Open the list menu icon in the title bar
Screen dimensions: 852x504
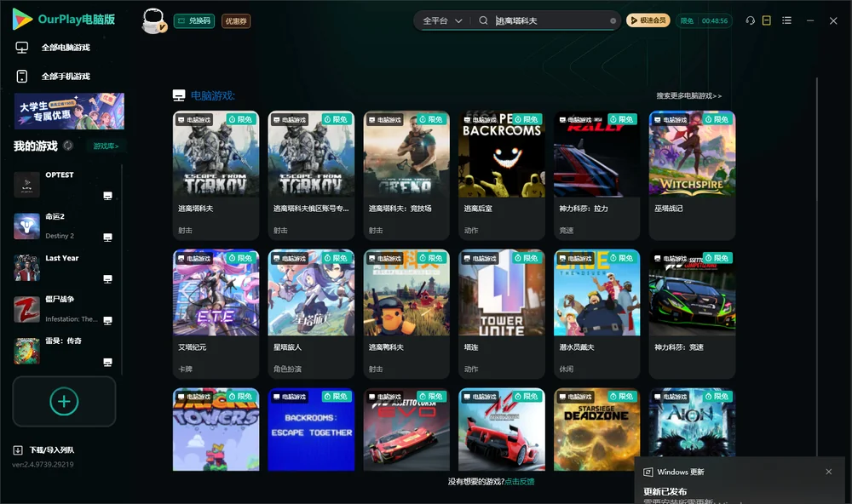(x=786, y=20)
